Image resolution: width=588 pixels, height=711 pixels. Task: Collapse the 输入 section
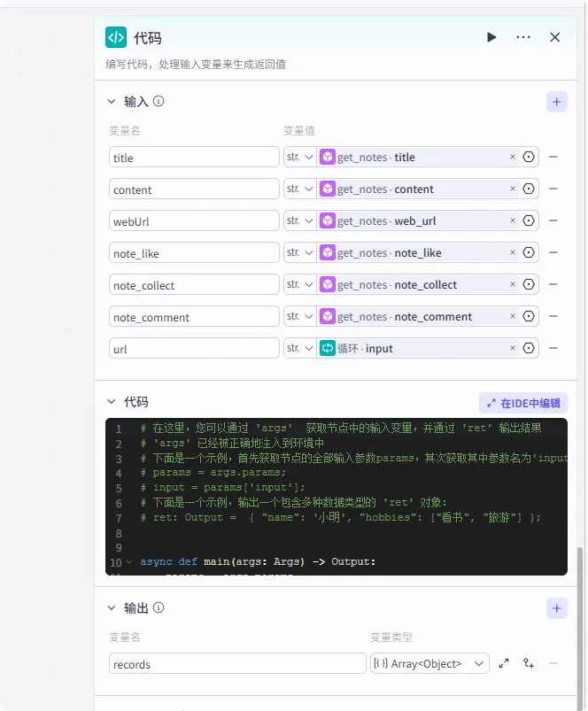112,102
